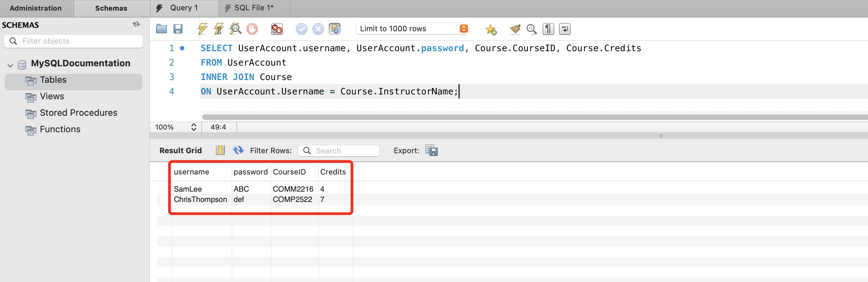Image resolution: width=868 pixels, height=282 pixels.
Task: Run the statement under the cursor
Action: [x=219, y=29]
